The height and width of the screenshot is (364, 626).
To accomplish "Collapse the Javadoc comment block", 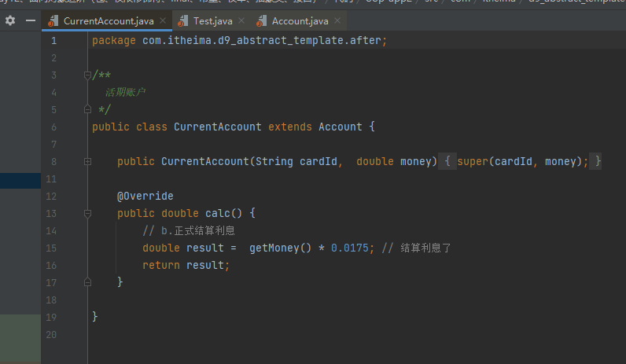I will (x=87, y=75).
